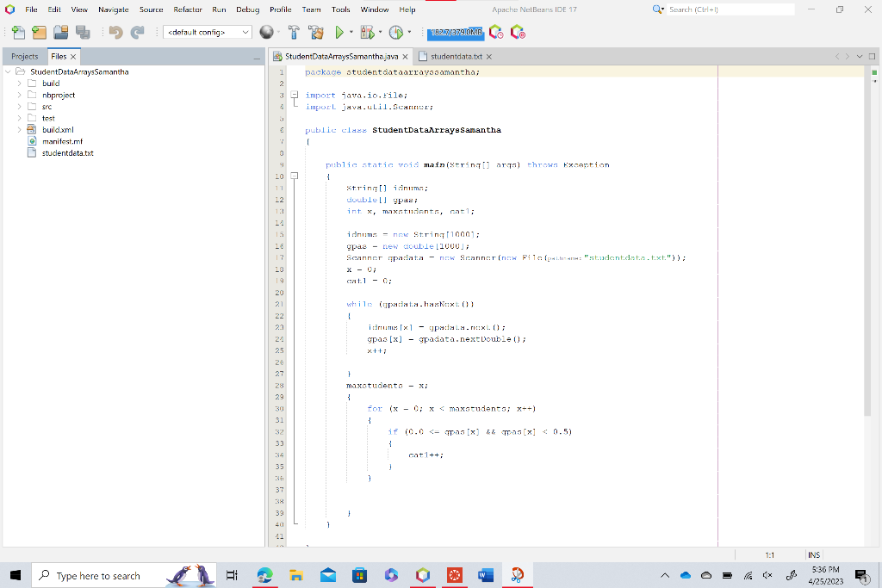This screenshot has height=588, width=882.
Task: Run the project with the green Run icon
Action: (x=339, y=31)
